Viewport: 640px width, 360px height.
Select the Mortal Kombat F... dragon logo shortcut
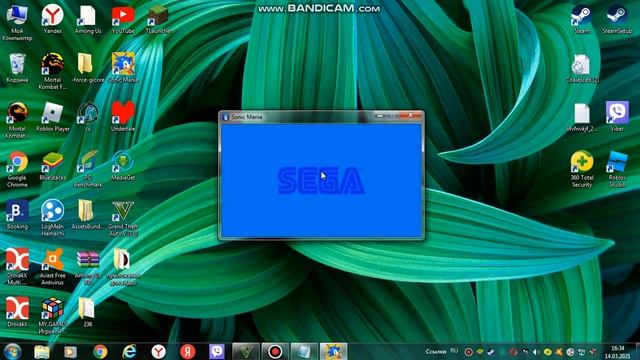(x=53, y=71)
